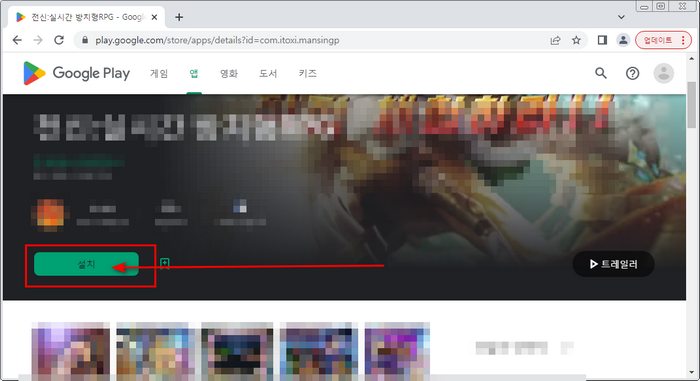Click the browser back arrow
The height and width of the screenshot is (381, 700).
pyautogui.click(x=17, y=40)
